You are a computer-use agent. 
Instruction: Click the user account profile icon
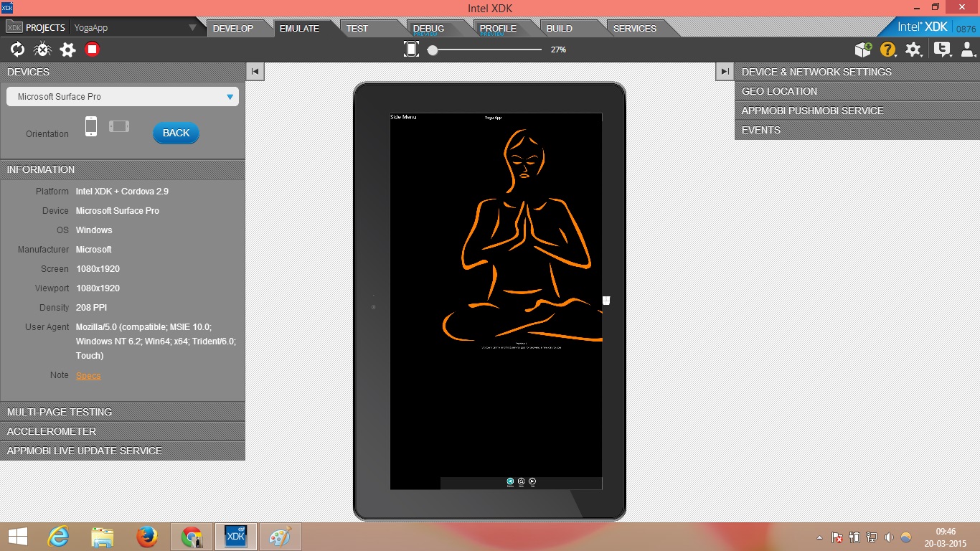coord(968,50)
